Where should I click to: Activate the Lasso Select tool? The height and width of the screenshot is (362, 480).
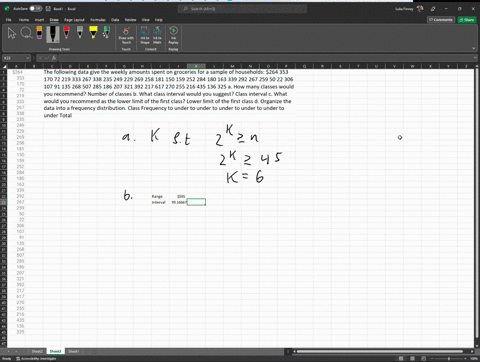[x=26, y=33]
